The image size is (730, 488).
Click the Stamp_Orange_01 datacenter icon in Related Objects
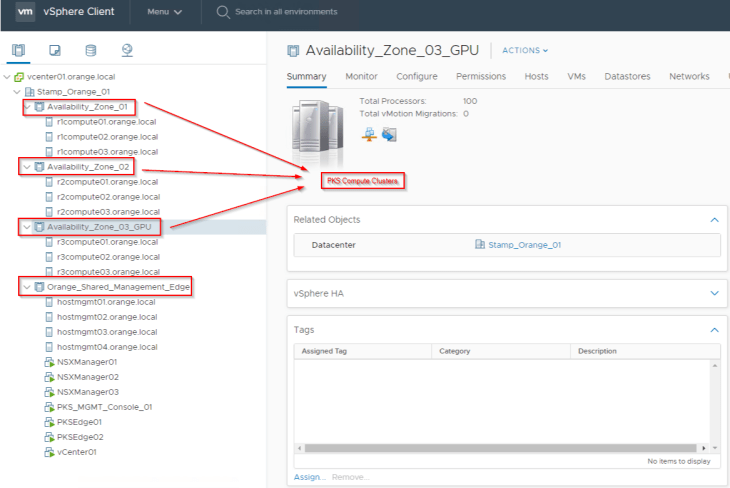pos(480,244)
